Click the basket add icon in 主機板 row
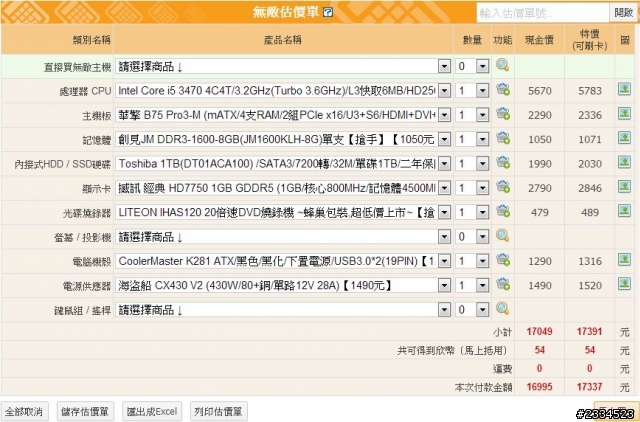The image size is (640, 422). click(x=503, y=114)
